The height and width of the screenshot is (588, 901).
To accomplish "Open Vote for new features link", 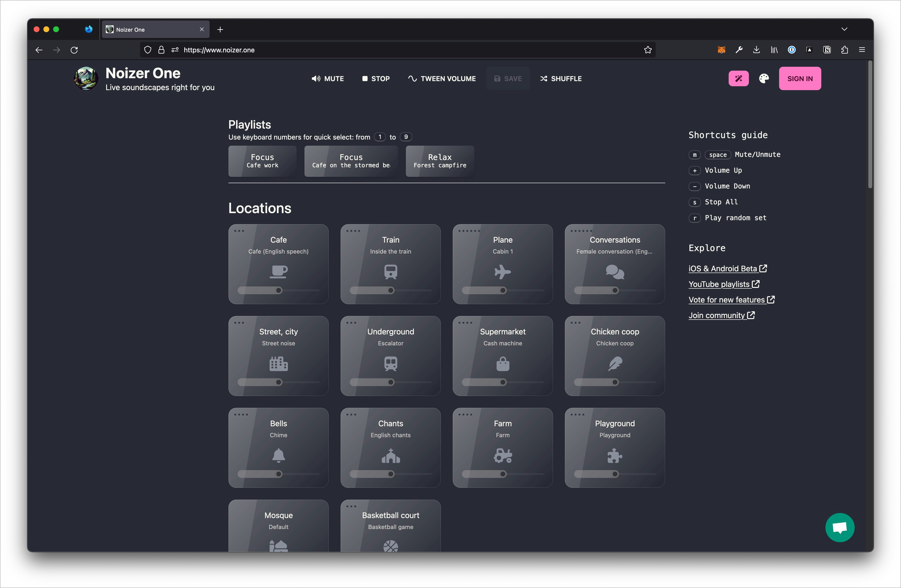I will pyautogui.click(x=731, y=300).
